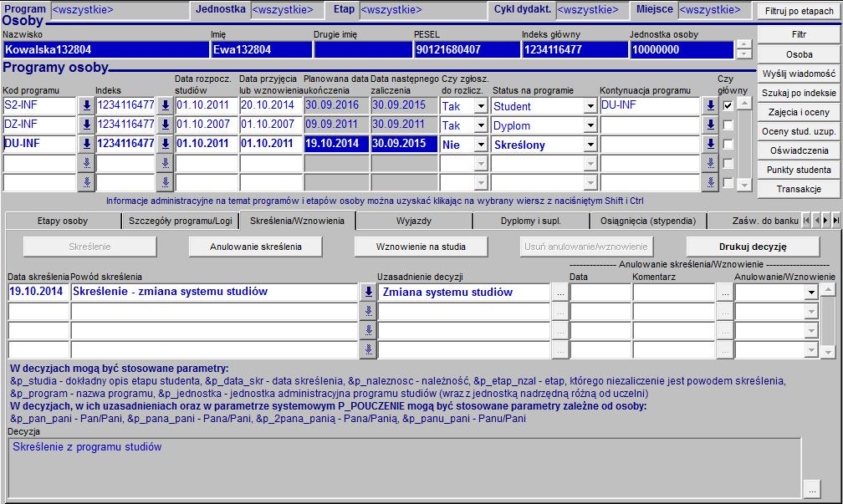Click the Decyzja text area 'Skreślenie z programu studiów'

click(404, 467)
